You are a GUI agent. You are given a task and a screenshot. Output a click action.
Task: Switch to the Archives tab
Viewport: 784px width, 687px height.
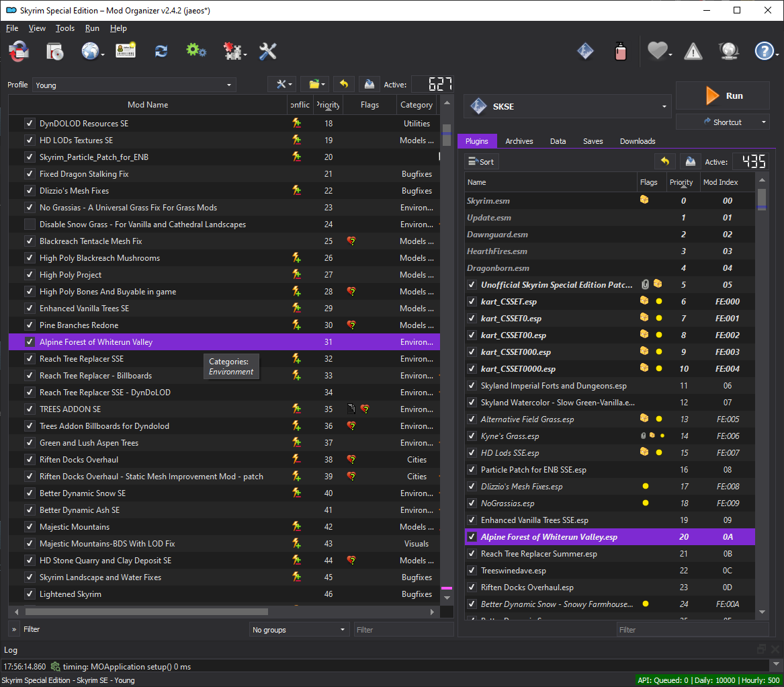point(519,141)
